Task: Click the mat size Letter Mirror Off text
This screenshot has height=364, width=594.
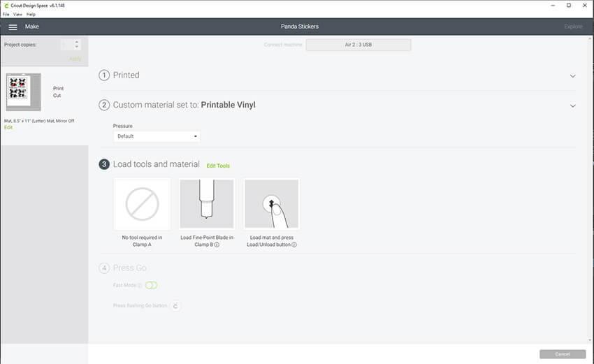Action: click(39, 121)
